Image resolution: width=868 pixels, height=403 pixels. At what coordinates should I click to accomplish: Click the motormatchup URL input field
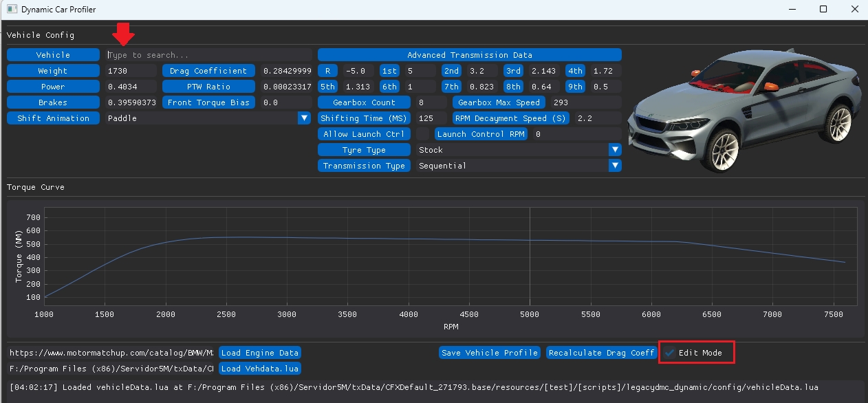(111, 353)
